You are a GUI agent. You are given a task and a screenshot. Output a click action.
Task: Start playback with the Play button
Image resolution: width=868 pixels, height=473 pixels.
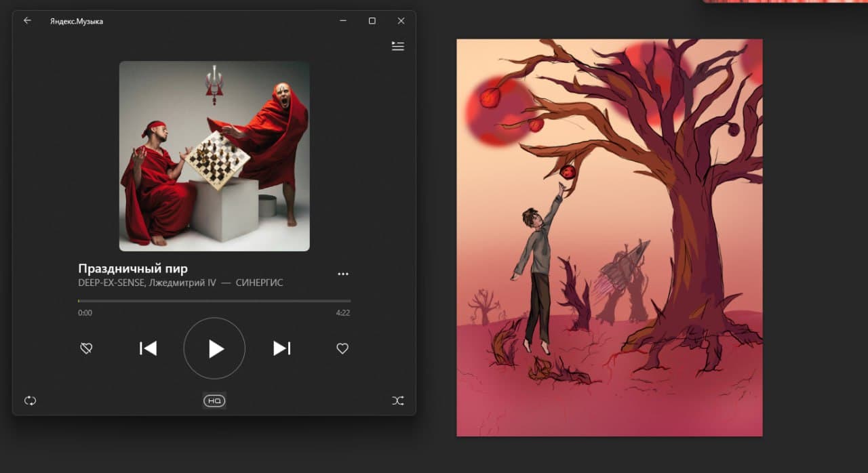point(214,348)
